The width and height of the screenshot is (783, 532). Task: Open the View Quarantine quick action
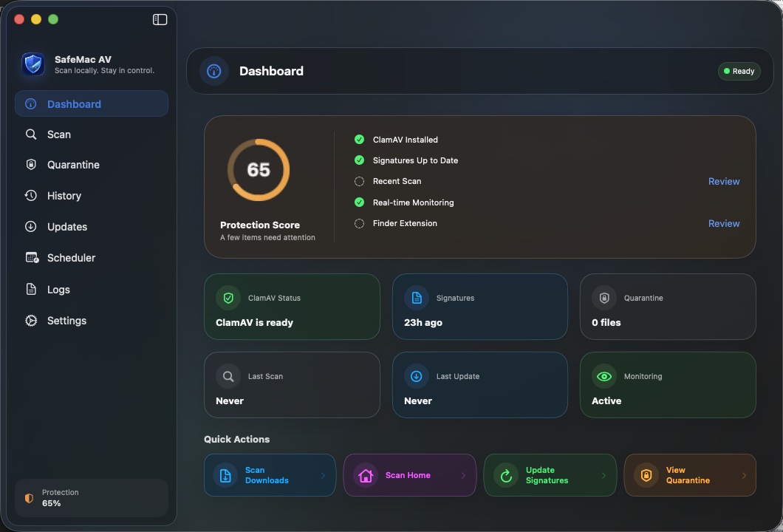coord(690,475)
